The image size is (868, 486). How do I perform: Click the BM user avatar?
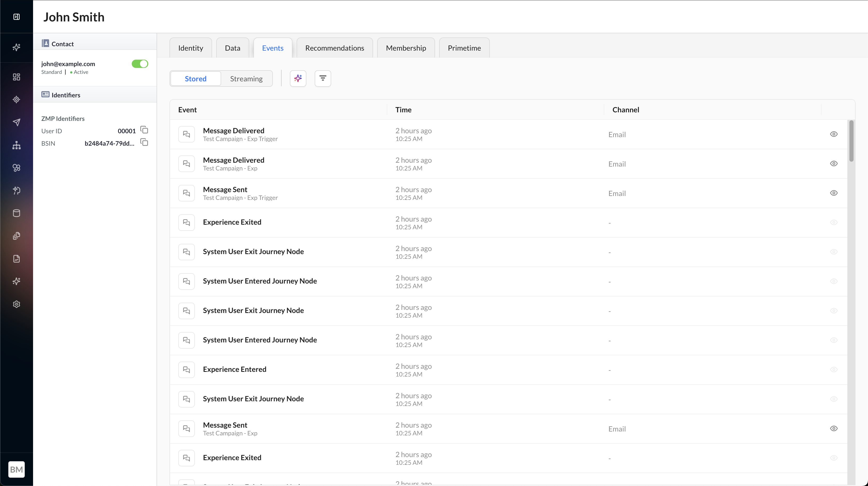[x=17, y=469]
